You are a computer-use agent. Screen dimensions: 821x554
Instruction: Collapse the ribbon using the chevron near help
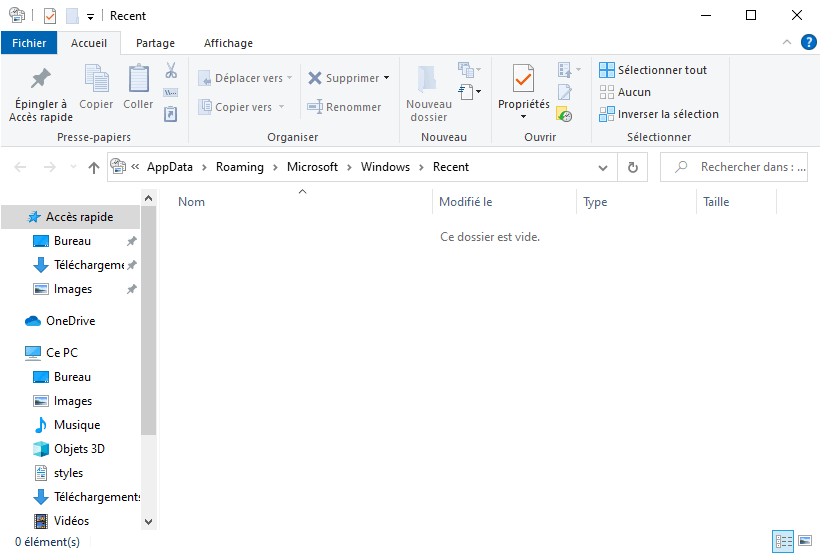point(786,43)
